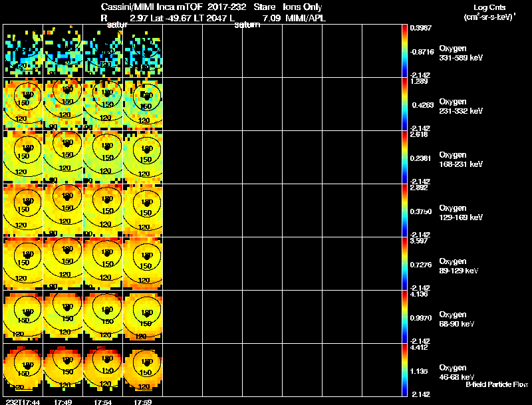Click the 'Log Cnts' scale heading
The image size is (532, 405).
[489, 7]
